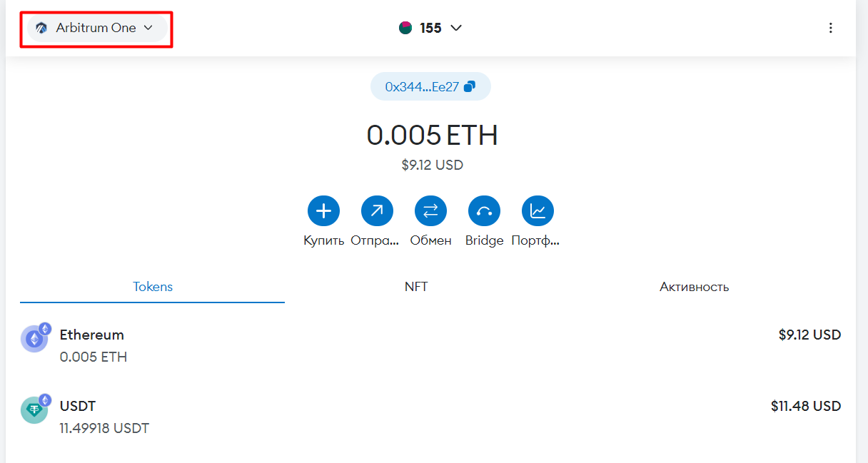Screen dimensions: 868x463
Task: Open the Portfolio (Портф...) chart icon
Action: [x=538, y=210]
